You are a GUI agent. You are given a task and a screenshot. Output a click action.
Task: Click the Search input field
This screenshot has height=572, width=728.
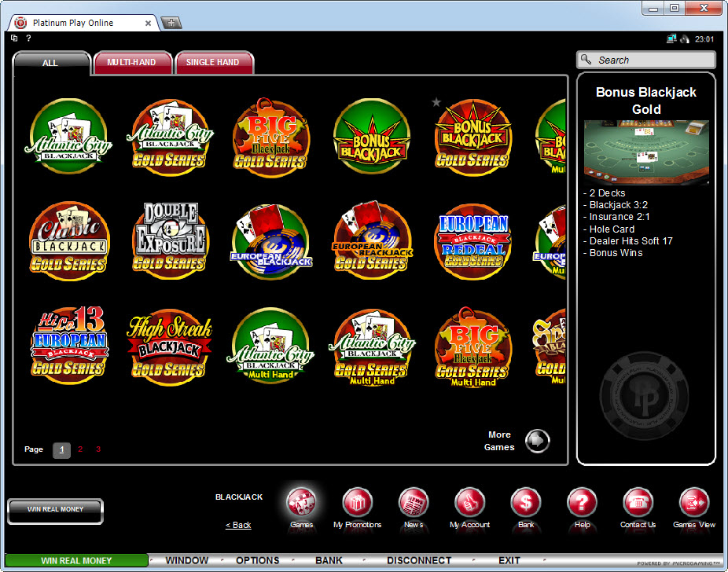pos(645,60)
